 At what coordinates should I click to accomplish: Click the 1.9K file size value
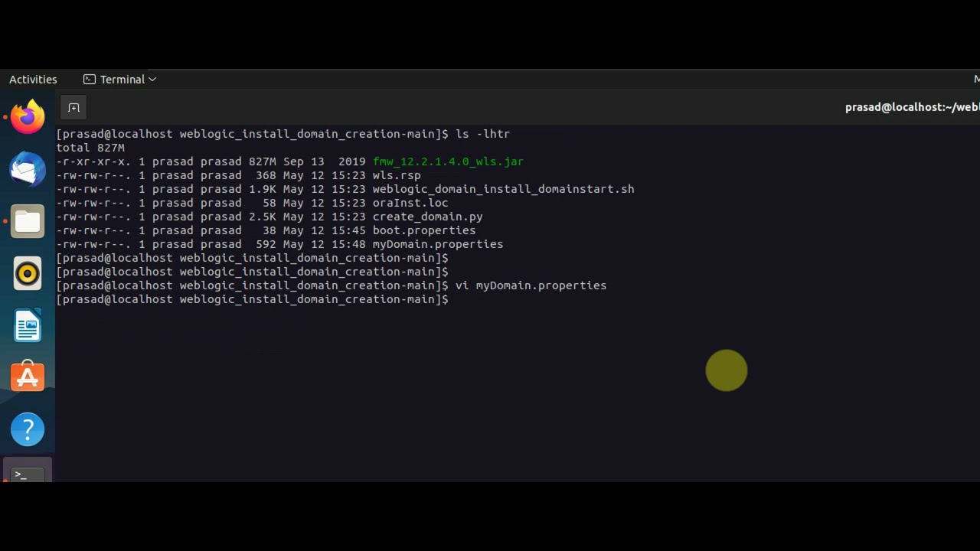(x=262, y=189)
